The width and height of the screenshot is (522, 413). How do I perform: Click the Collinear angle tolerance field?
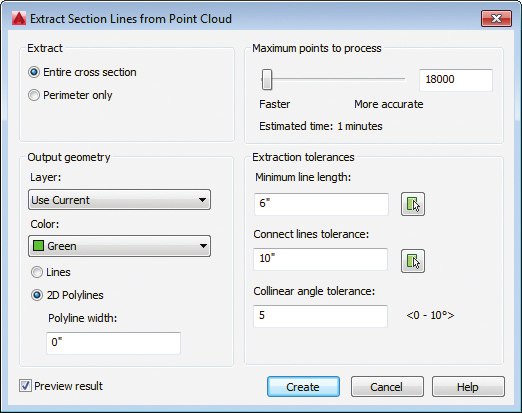(x=321, y=316)
